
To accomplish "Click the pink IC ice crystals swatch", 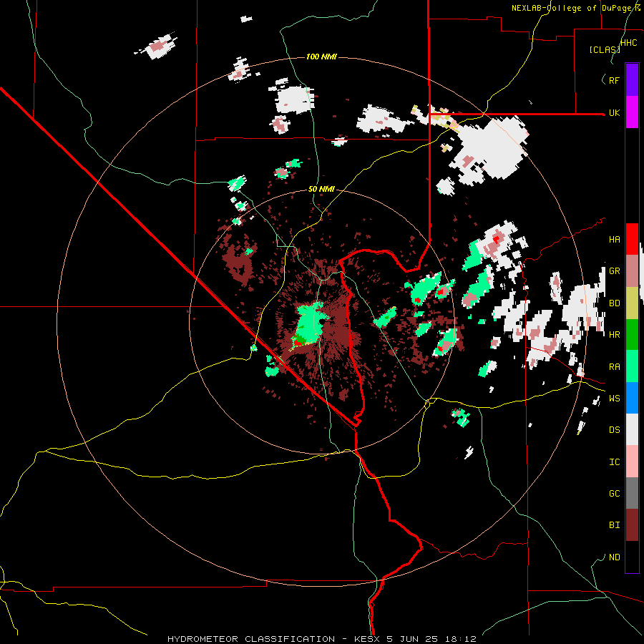I will coord(632,462).
